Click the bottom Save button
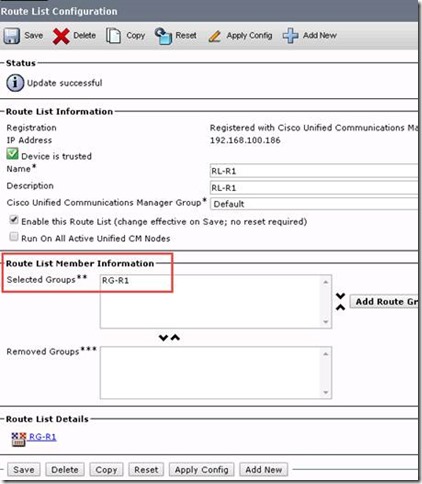The width and height of the screenshot is (422, 484). (x=24, y=470)
